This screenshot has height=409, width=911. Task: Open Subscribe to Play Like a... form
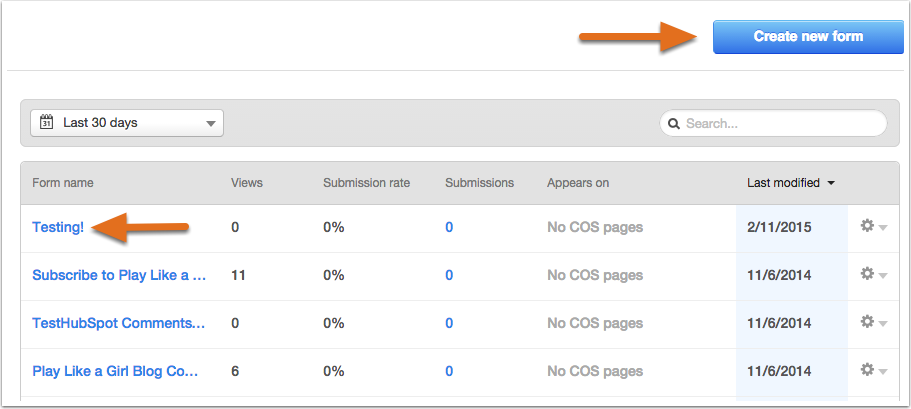[119, 275]
